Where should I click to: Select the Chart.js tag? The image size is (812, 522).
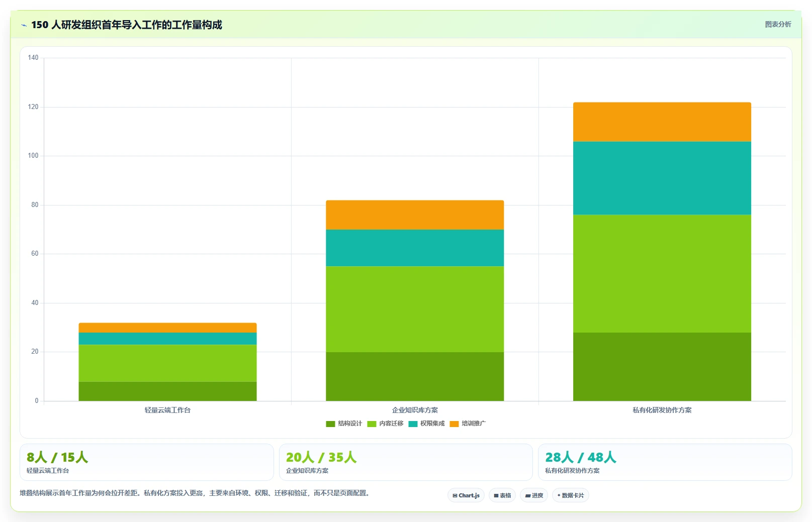point(466,495)
